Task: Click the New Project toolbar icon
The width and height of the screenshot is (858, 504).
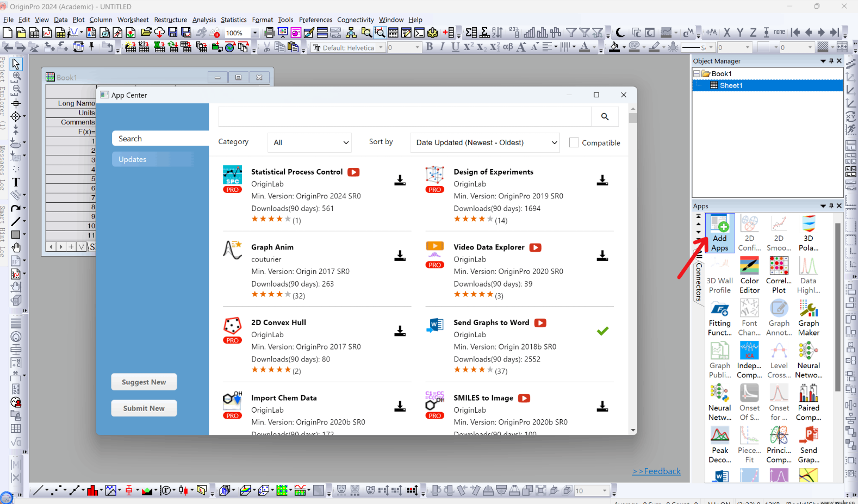Action: [x=8, y=33]
